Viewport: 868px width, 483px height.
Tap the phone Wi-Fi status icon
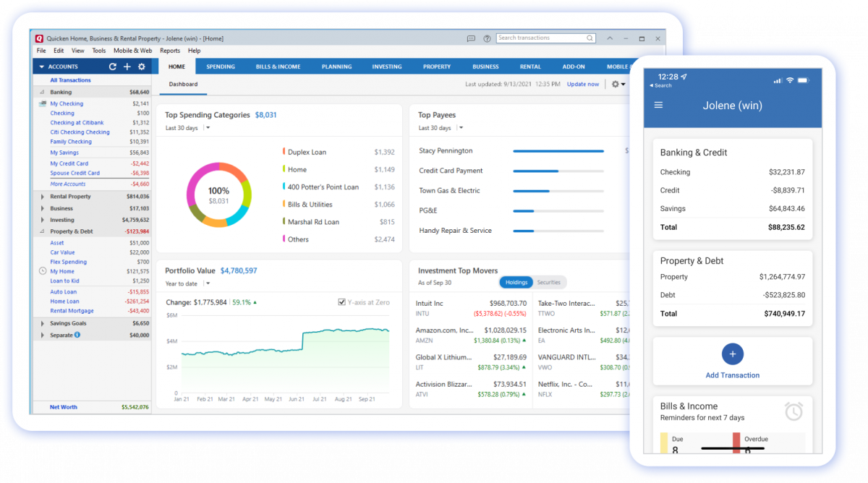[x=790, y=80]
